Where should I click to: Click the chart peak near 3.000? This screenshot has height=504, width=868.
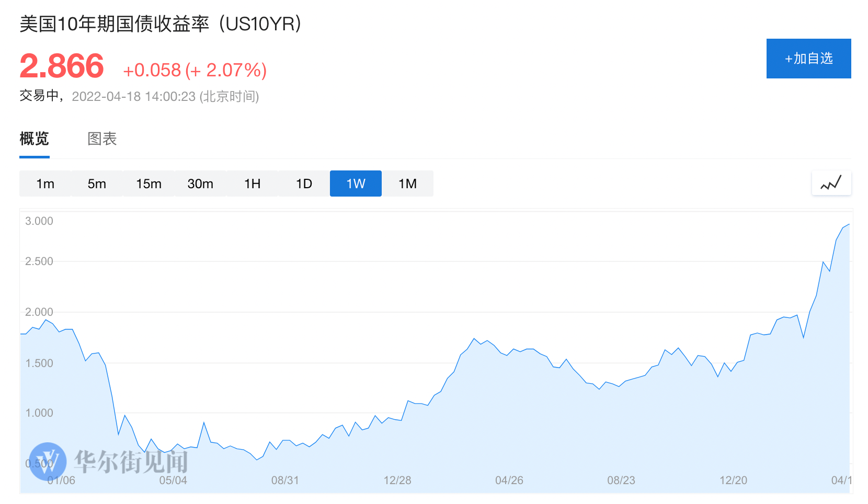click(848, 225)
